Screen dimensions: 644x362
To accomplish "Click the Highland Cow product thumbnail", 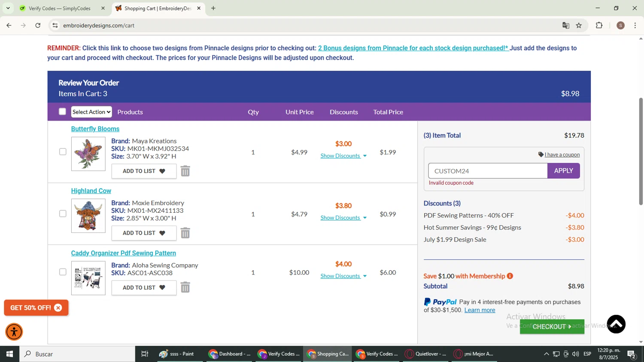I will (88, 216).
